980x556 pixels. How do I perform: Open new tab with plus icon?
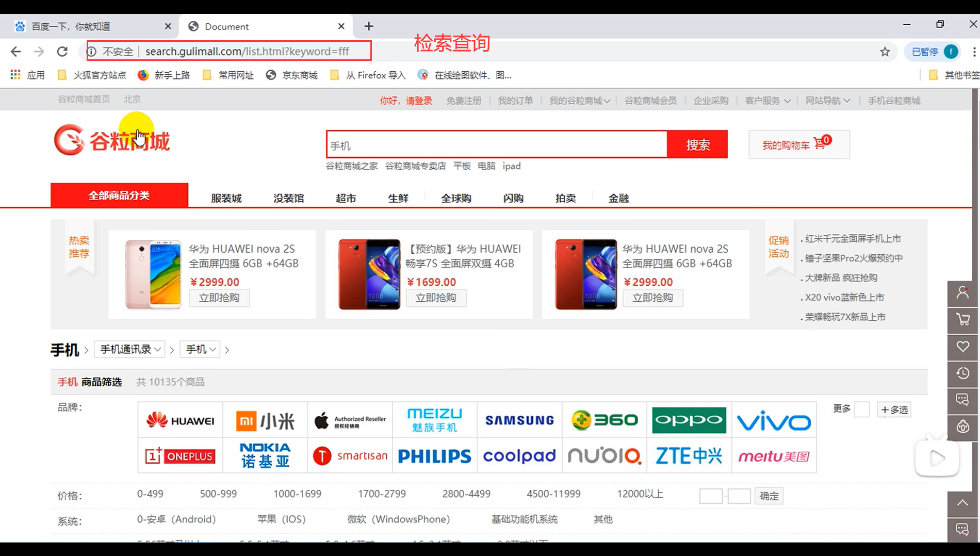369,26
